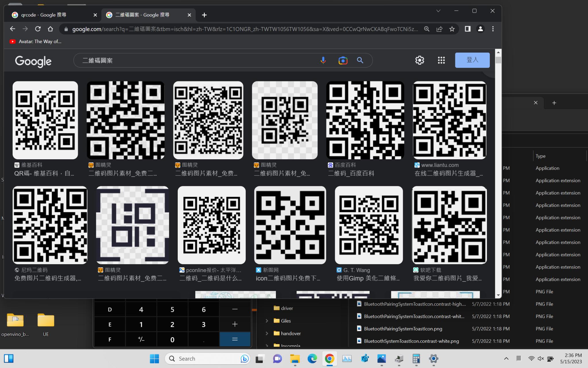Select BluetoothPairingSystemToastIcon.png file
Image resolution: width=588 pixels, height=368 pixels.
[403, 329]
